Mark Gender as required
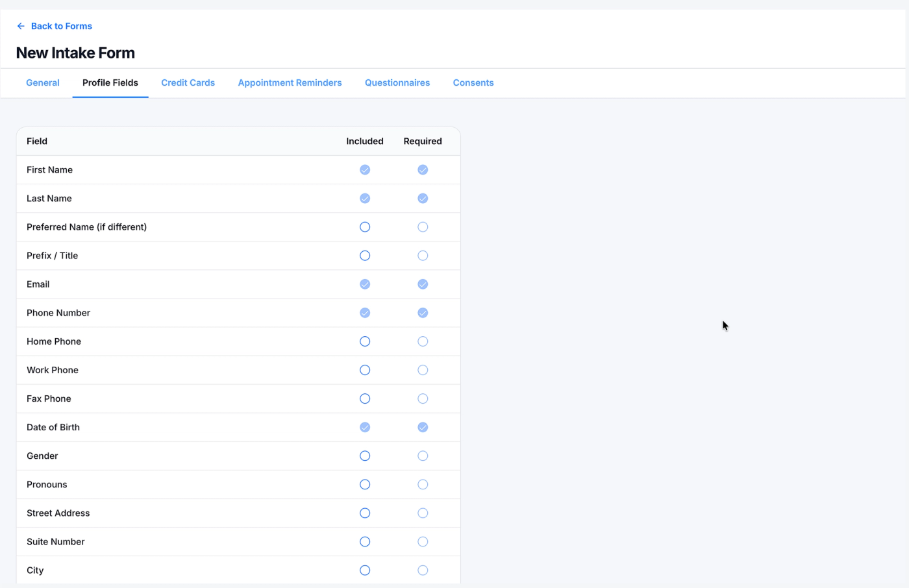 coord(423,456)
